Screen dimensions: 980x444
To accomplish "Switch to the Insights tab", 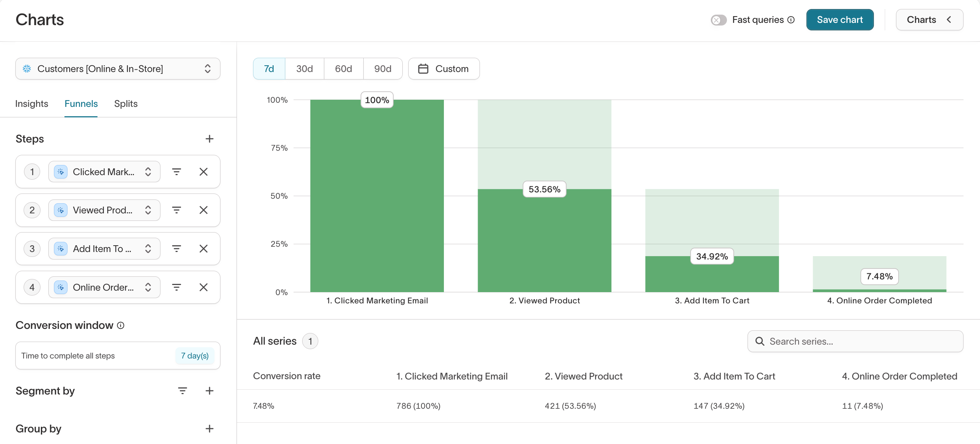I will [x=31, y=103].
